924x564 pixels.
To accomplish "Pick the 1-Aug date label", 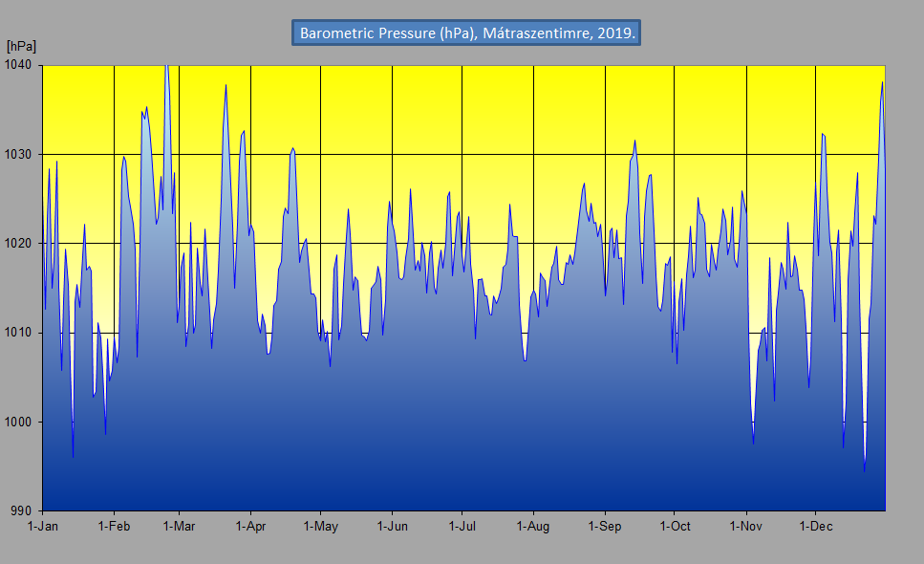I will click(532, 527).
